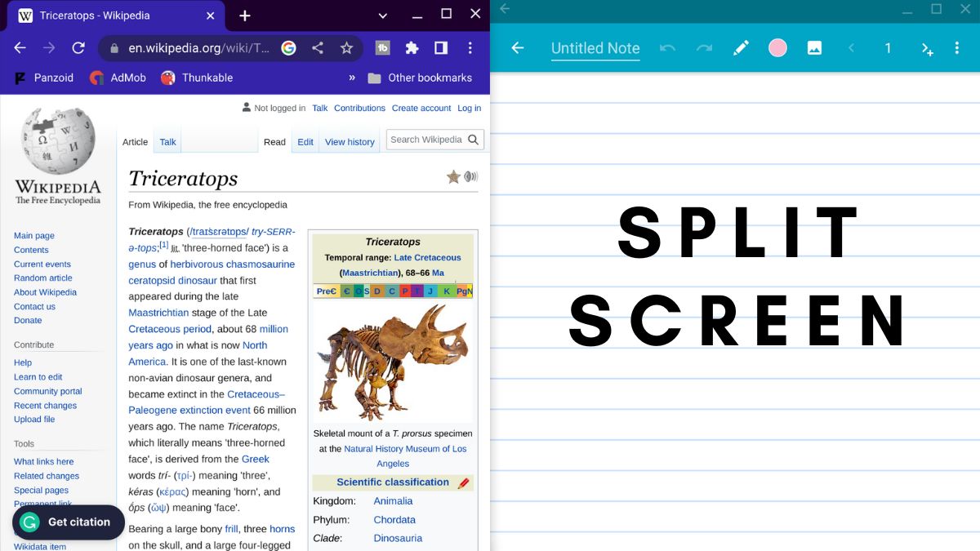Open the Animalia kingdom link
This screenshot has width=980, height=551.
(x=393, y=501)
